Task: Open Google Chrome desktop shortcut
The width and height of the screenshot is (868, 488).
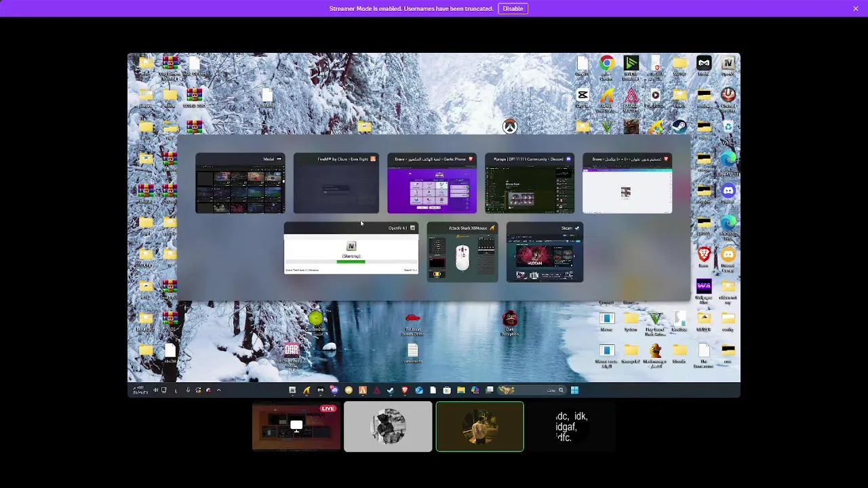Action: coord(607,64)
